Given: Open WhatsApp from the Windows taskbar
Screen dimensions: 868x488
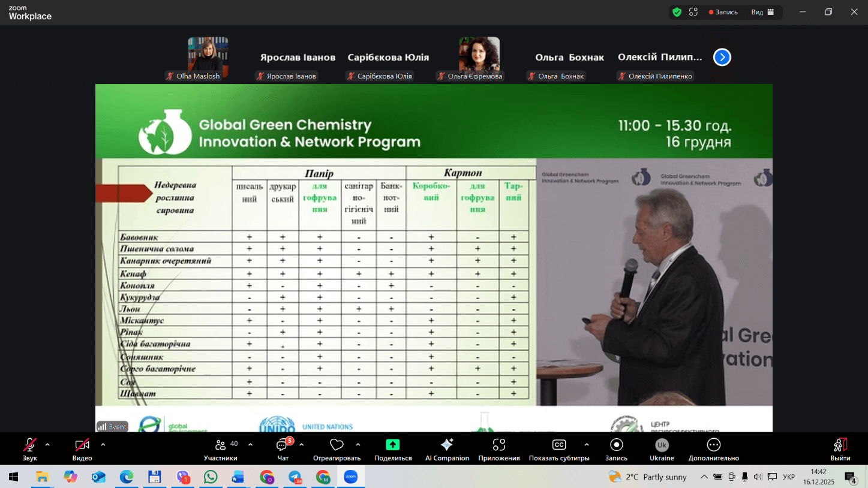Looking at the screenshot, I should pos(211,477).
